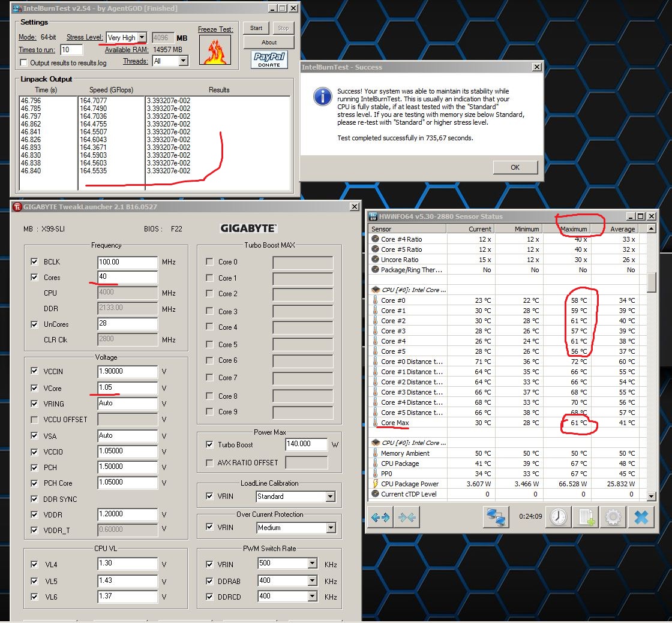Click the IntelBurnTest title bar icon
This screenshot has height=623, width=672.
tap(17, 8)
